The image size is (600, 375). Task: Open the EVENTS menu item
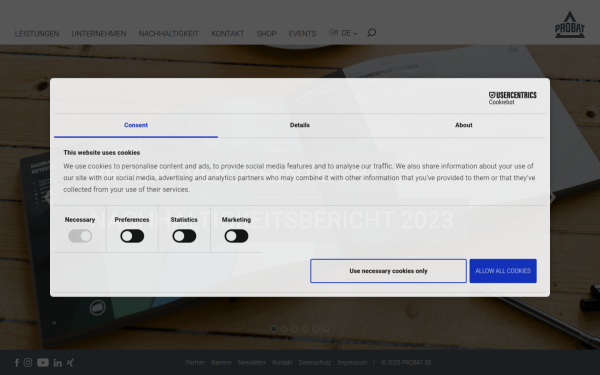pos(302,34)
